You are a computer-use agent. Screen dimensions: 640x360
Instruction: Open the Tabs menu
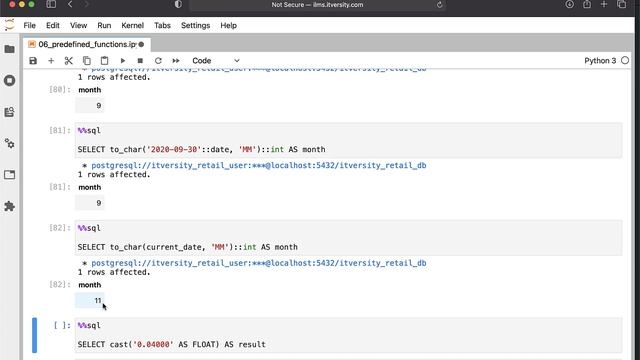click(162, 25)
